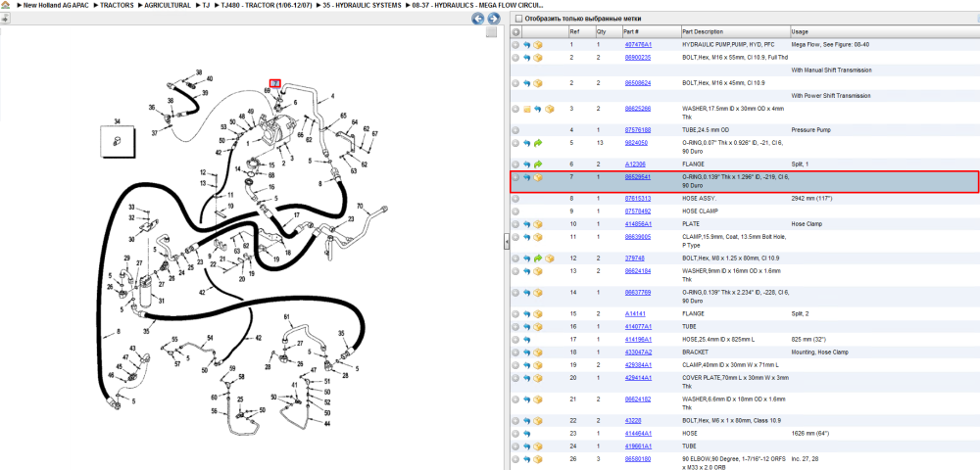Viewport: 980px width, 470px height.
Task: Click the package icon for part 86900235
Action: pyautogui.click(x=537, y=58)
